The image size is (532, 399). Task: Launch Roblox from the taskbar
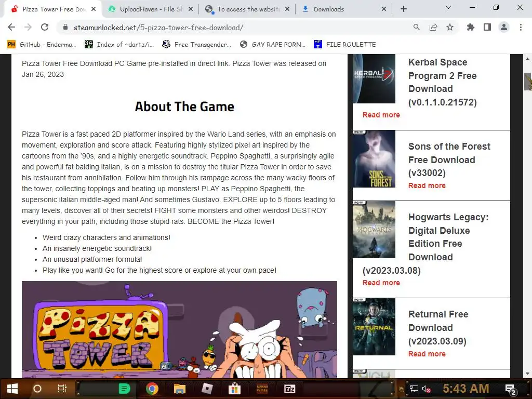(x=207, y=389)
